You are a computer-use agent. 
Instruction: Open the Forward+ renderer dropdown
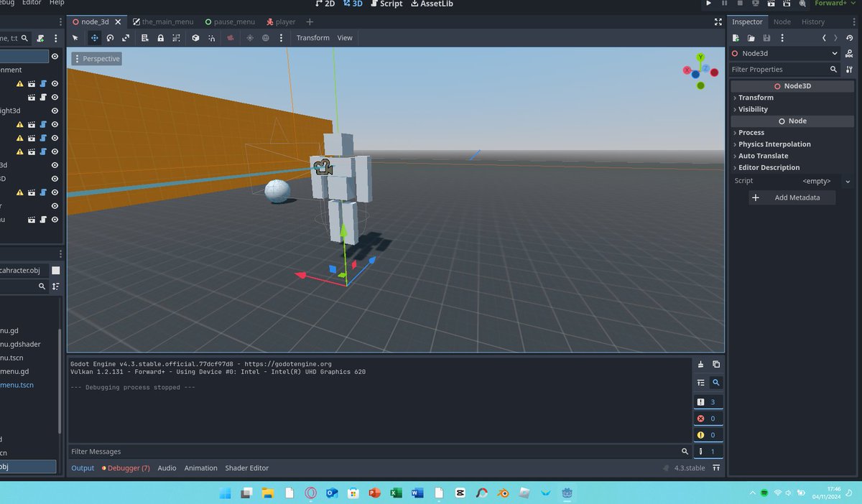click(834, 4)
